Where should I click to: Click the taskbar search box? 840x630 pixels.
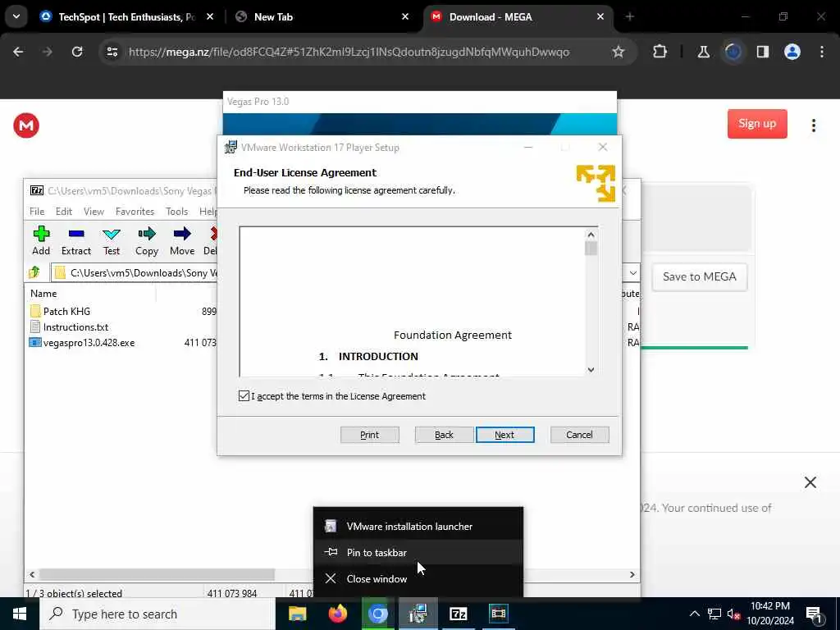tap(157, 614)
